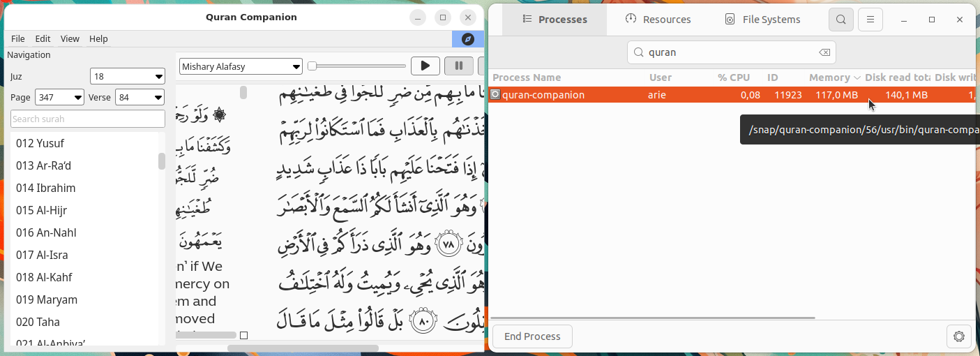Switch to the File Systems tab
980x356 pixels.
pyautogui.click(x=762, y=20)
